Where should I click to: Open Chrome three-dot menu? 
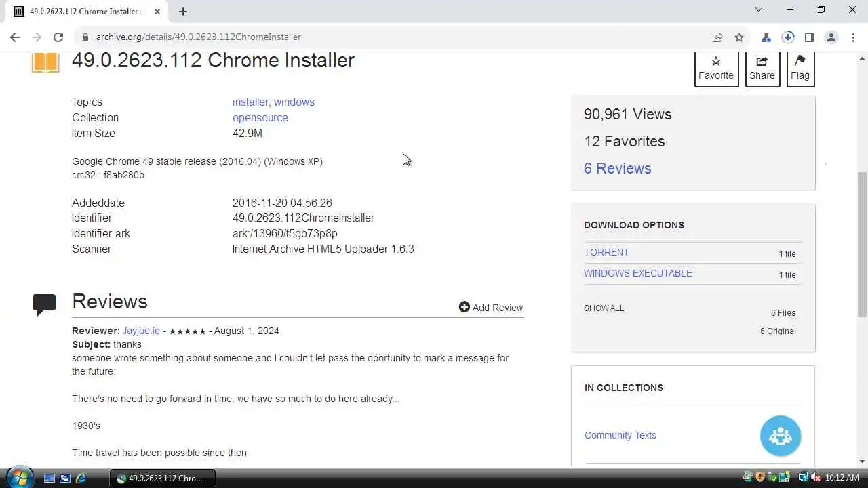[852, 37]
